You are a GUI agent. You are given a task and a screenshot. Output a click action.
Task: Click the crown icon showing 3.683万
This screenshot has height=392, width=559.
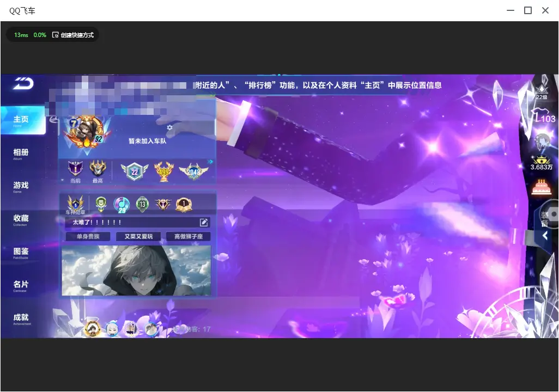click(541, 162)
